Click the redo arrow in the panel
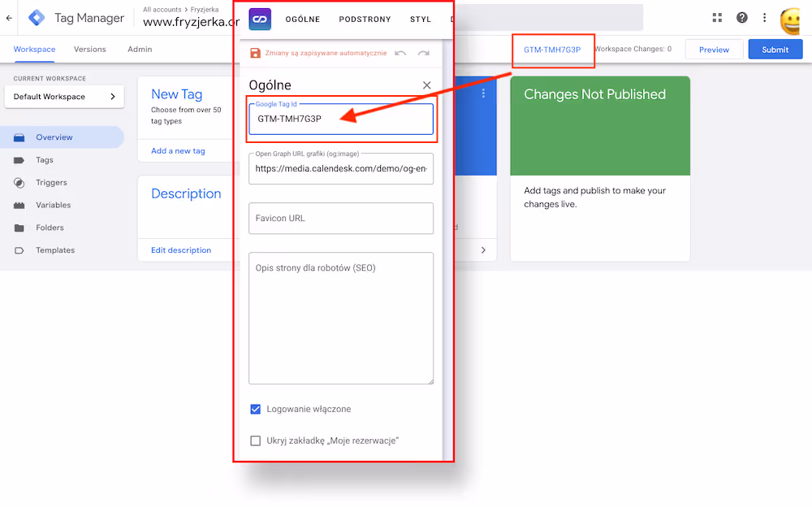Screen dimensions: 812x508 [x=423, y=53]
